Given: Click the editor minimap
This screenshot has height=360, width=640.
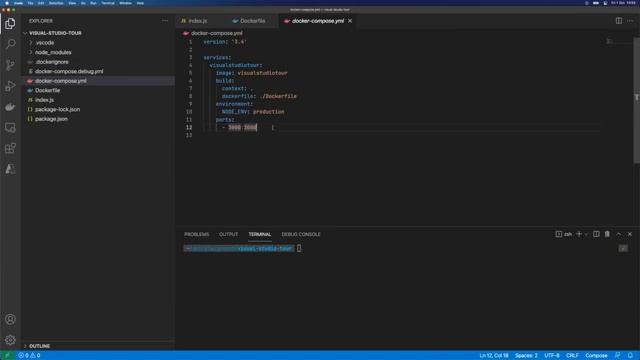Looking at the screenshot, I should [617, 41].
